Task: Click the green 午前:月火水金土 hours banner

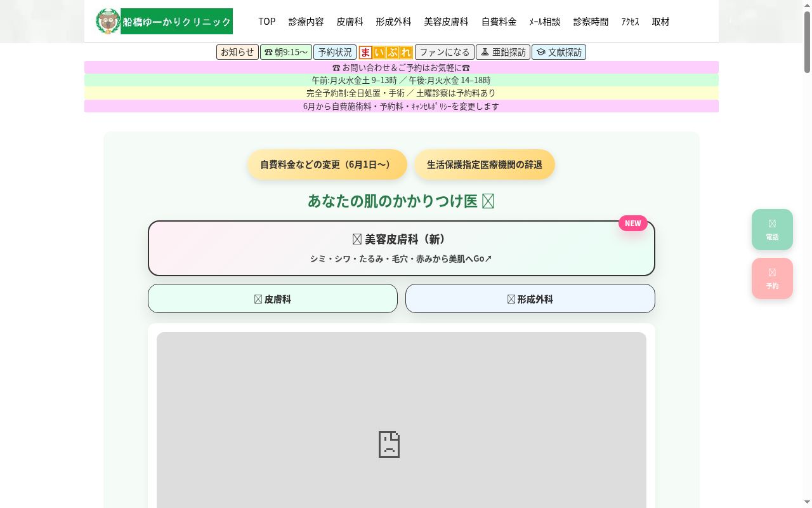Action: (402, 80)
